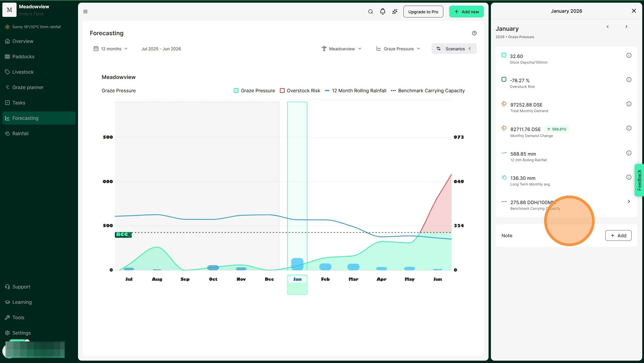
Task: Toggle Overstock Risk legend checkbox
Action: click(282, 91)
